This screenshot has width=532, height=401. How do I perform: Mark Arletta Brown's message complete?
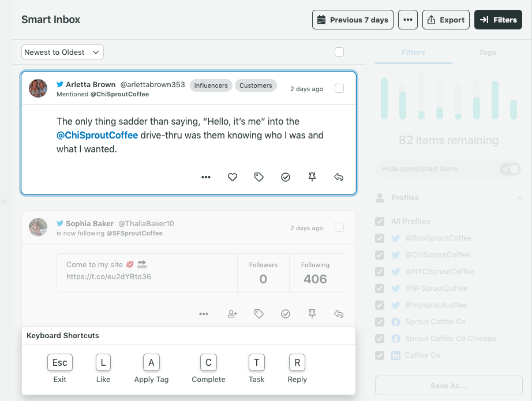[286, 177]
